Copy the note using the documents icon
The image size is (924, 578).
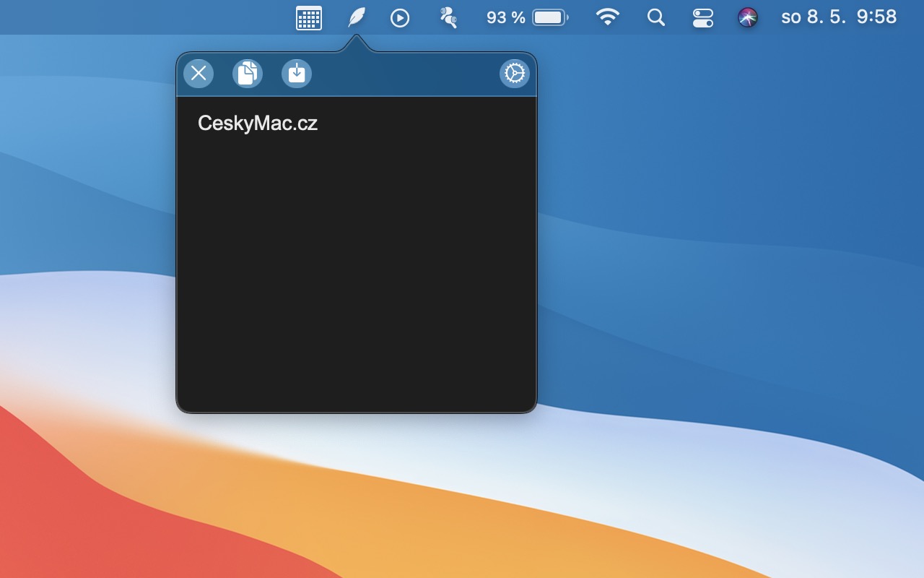point(248,74)
